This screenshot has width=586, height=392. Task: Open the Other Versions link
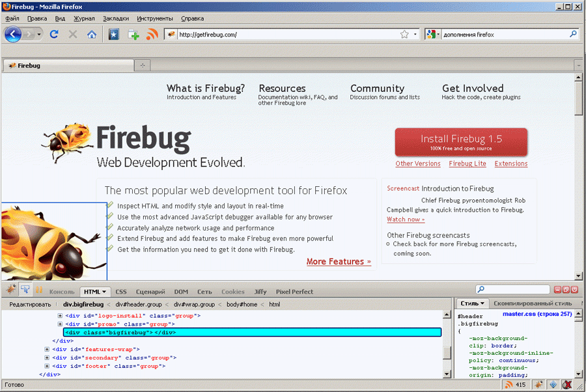[418, 163]
